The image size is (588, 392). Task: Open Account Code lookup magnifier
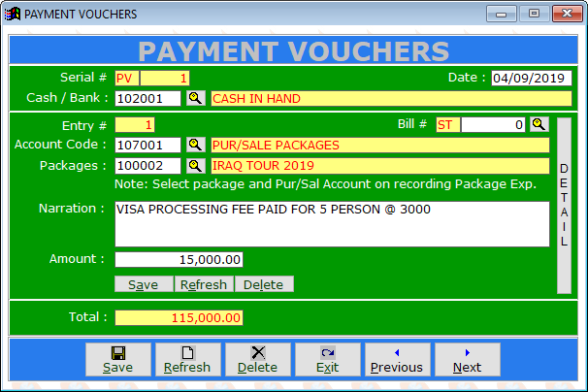point(195,145)
